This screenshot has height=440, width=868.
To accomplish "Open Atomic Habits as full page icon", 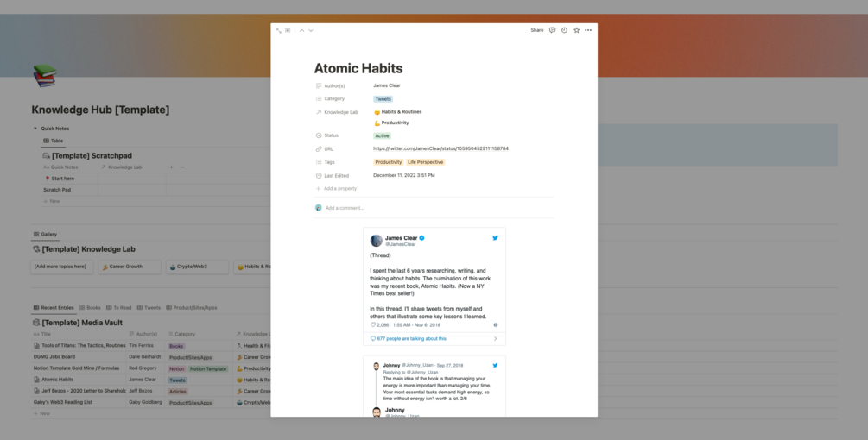I will click(278, 30).
